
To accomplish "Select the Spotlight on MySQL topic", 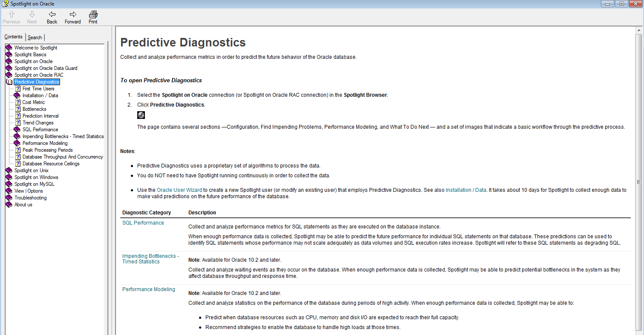I will pos(35,184).
